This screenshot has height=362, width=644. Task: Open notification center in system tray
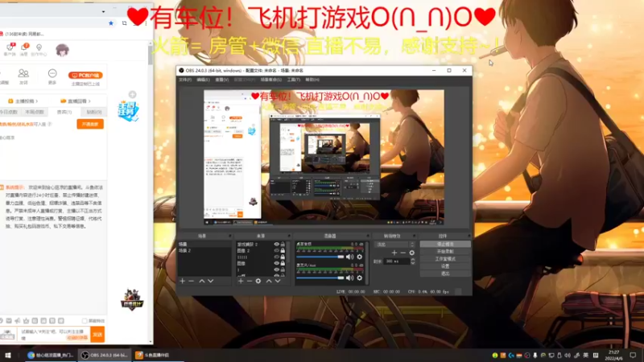(633, 355)
